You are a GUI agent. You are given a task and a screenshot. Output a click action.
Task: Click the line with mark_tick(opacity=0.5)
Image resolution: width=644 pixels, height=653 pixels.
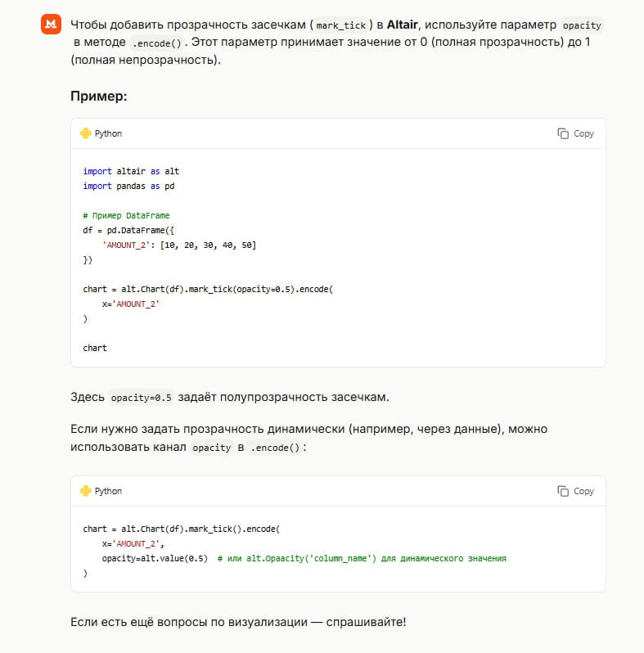pyautogui.click(x=209, y=289)
